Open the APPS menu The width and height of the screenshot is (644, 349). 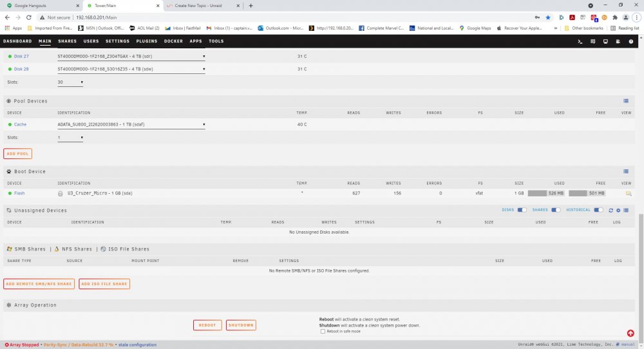tap(196, 41)
